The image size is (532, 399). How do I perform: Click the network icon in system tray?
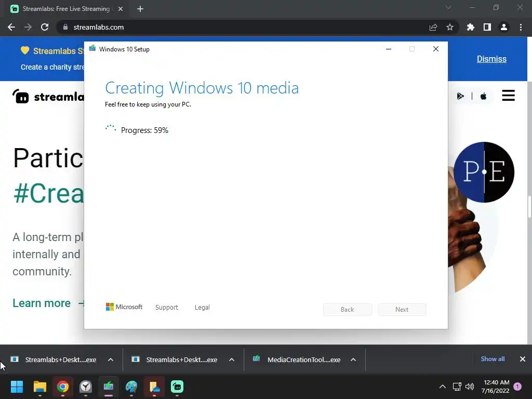457,387
